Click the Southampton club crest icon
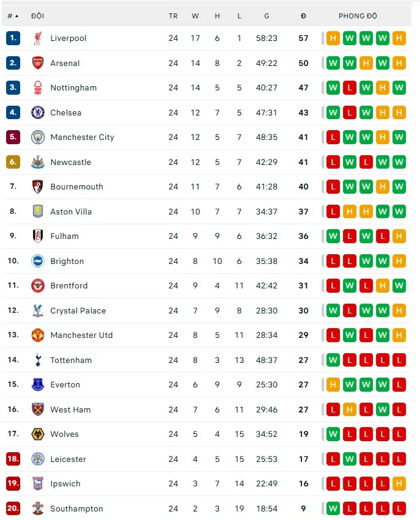The image size is (420, 520). point(38,508)
